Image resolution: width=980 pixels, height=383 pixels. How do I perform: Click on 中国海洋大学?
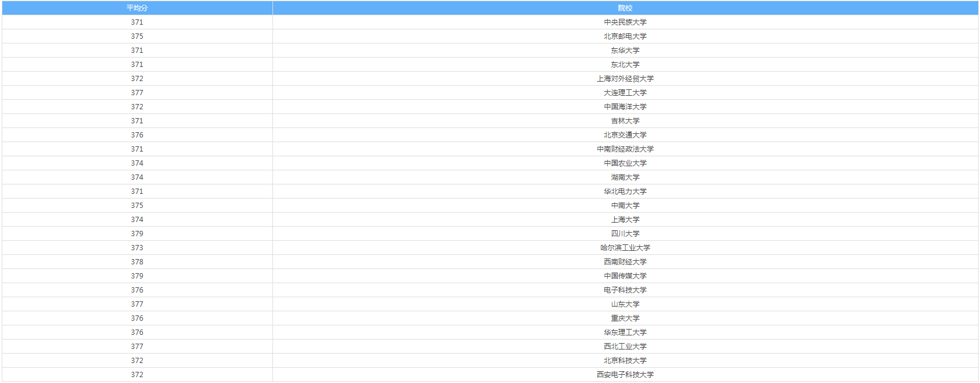[625, 107]
